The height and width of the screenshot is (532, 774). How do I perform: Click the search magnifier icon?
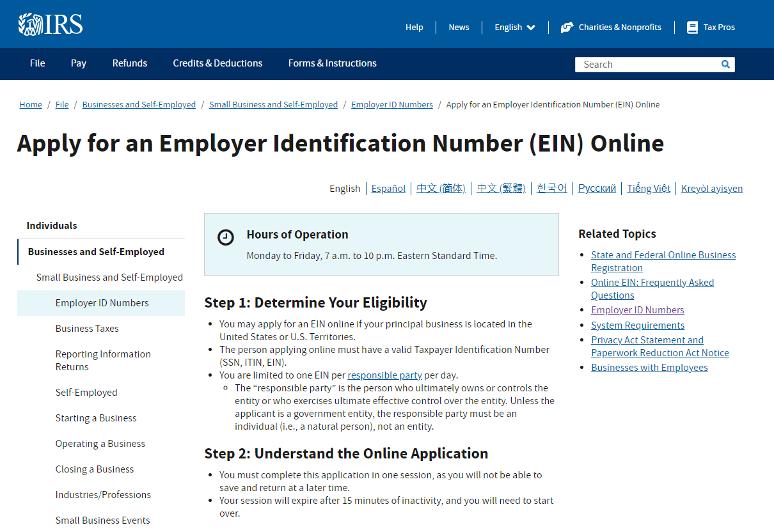[725, 64]
